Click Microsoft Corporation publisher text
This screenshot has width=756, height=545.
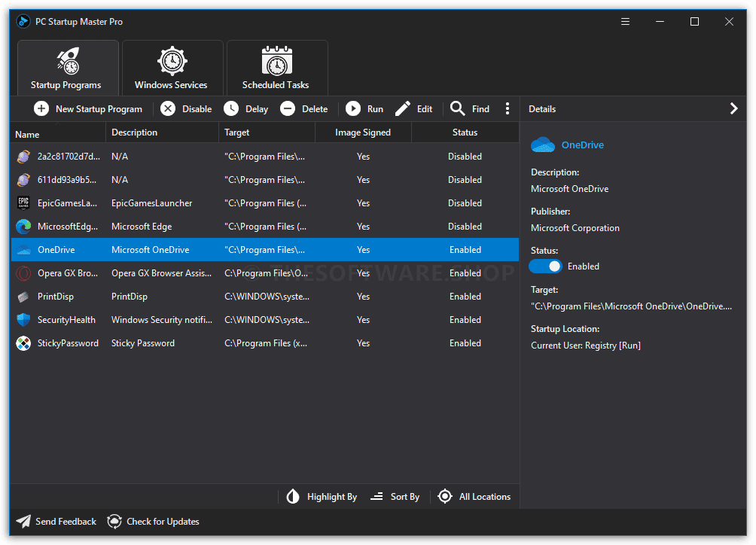click(x=575, y=228)
